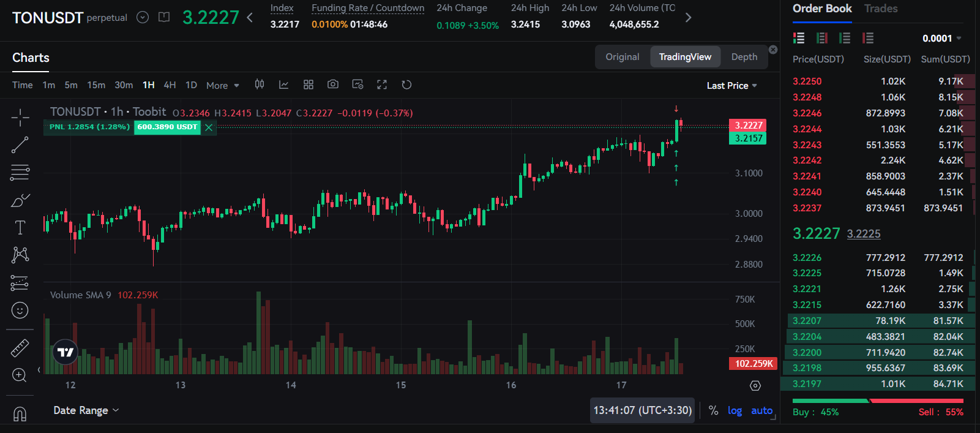This screenshot has height=433, width=980.
Task: Select the 5m timeframe
Action: click(x=71, y=85)
